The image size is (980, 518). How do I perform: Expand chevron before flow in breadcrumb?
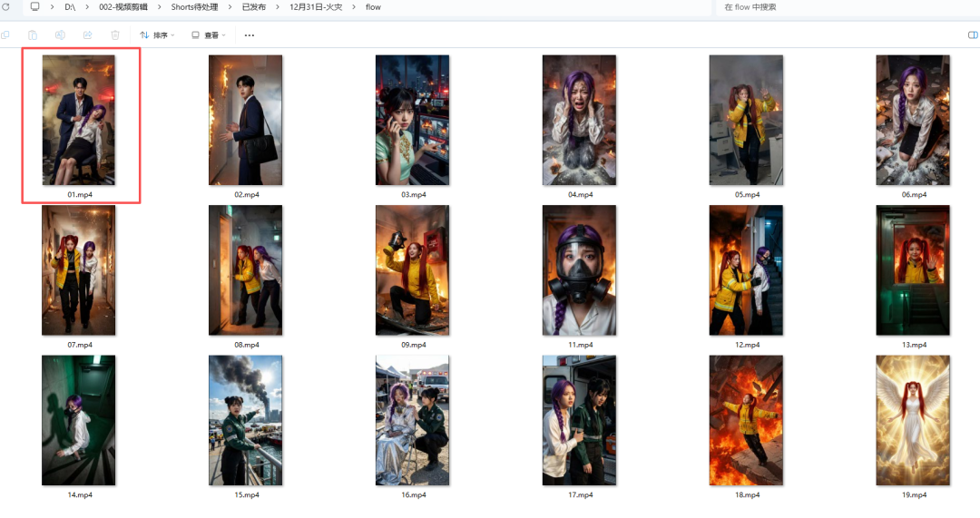click(355, 7)
